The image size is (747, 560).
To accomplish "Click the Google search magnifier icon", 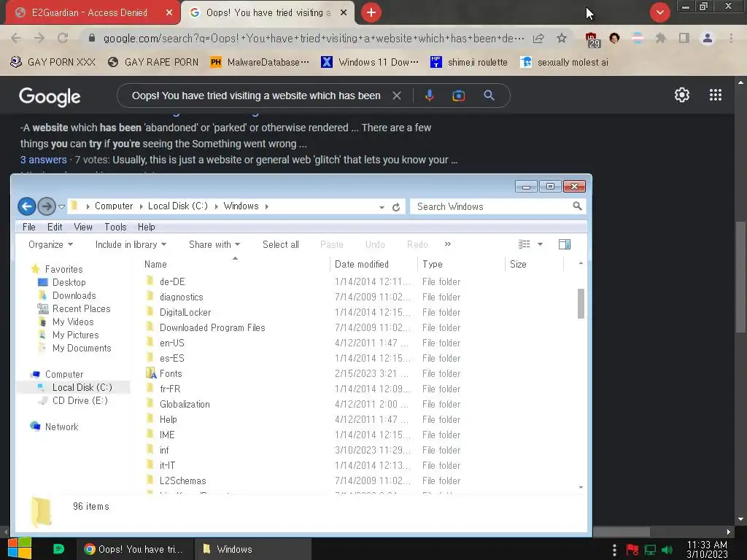I will (489, 96).
